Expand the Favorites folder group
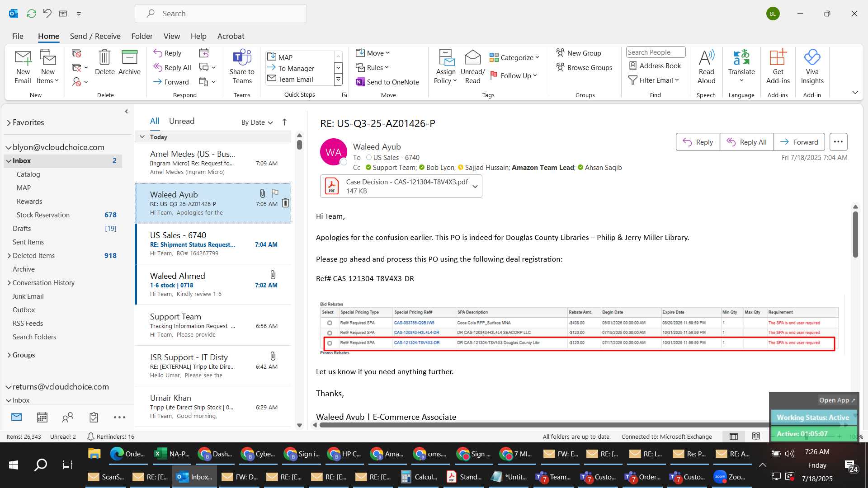 [x=9, y=122]
